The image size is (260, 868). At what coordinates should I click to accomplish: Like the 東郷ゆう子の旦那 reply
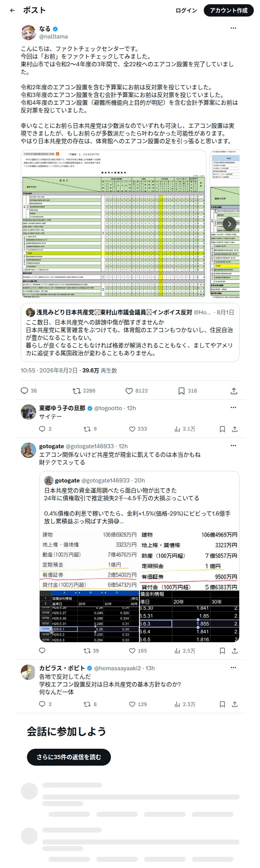(x=132, y=429)
